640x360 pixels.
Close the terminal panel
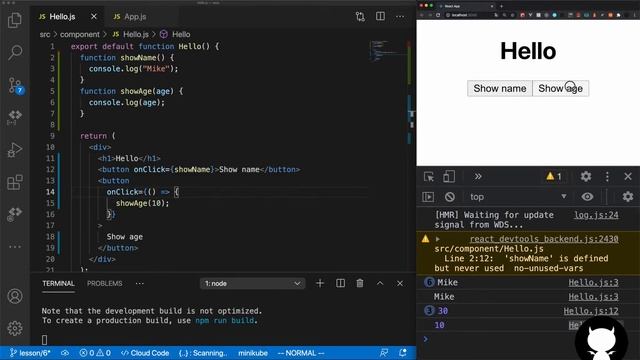400,283
